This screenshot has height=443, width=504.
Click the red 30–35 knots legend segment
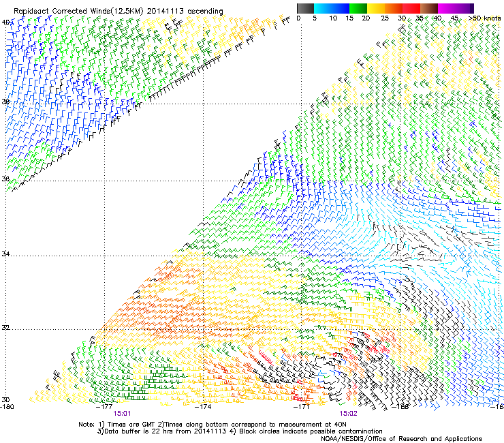411,8
